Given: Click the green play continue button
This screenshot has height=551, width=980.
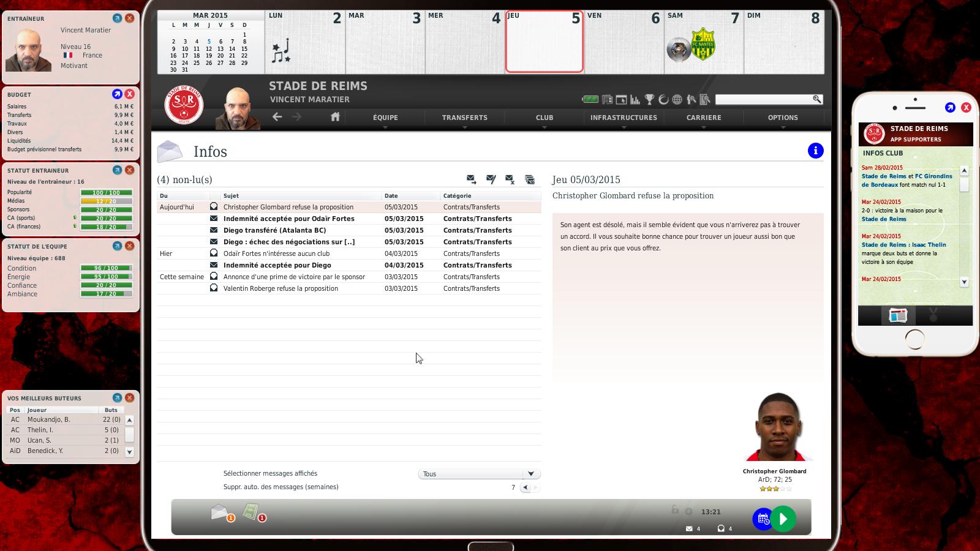Looking at the screenshot, I should click(x=783, y=519).
